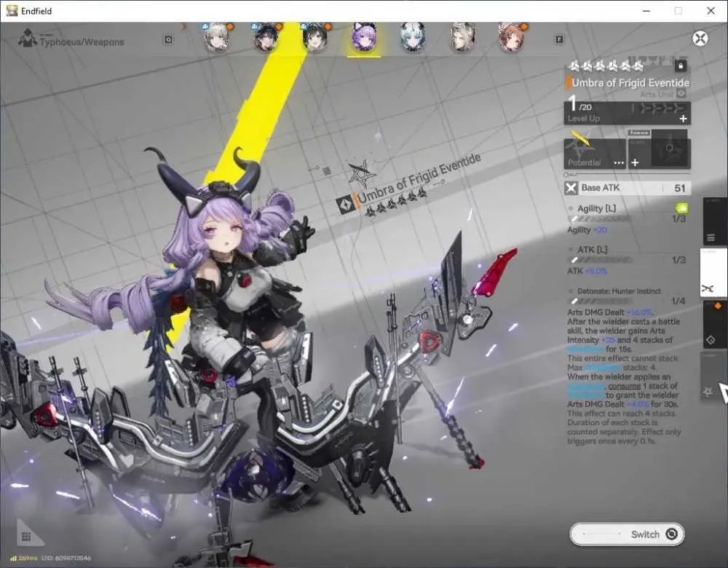728x568 pixels.
Task: Choose the seventh operator portrait with brown hair
Action: [511, 37]
